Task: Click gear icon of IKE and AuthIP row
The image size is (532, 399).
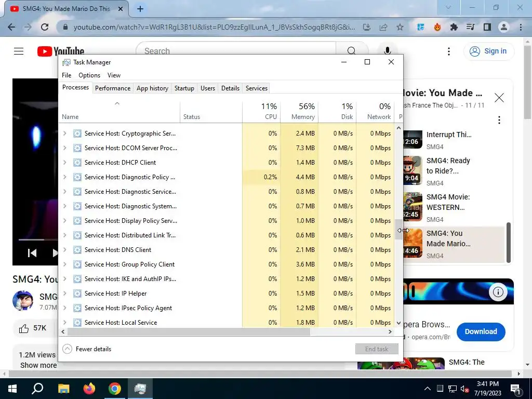Action: (77, 279)
